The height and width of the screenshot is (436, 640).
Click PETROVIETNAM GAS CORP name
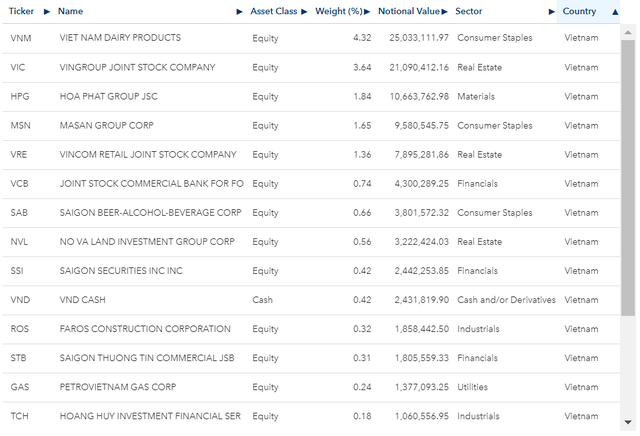(x=118, y=387)
